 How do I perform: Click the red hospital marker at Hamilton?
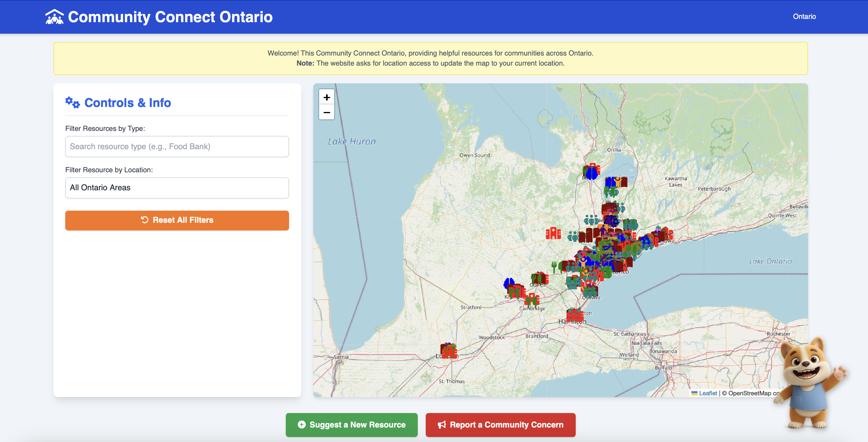(x=575, y=315)
